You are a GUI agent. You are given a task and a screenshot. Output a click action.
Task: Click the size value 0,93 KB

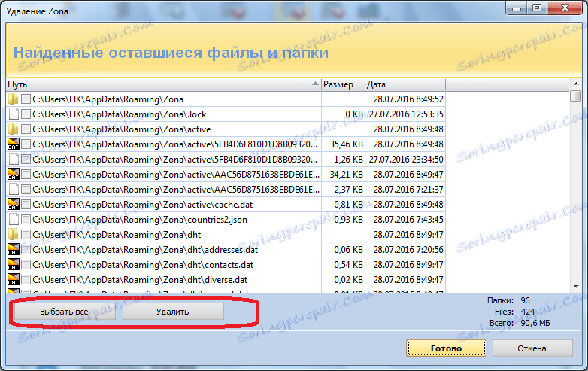(x=348, y=220)
